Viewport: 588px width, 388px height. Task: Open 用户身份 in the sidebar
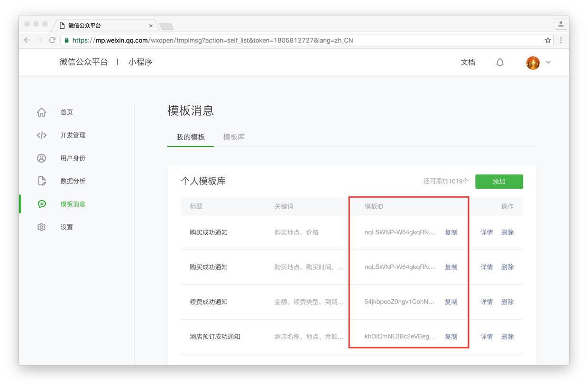click(x=73, y=158)
